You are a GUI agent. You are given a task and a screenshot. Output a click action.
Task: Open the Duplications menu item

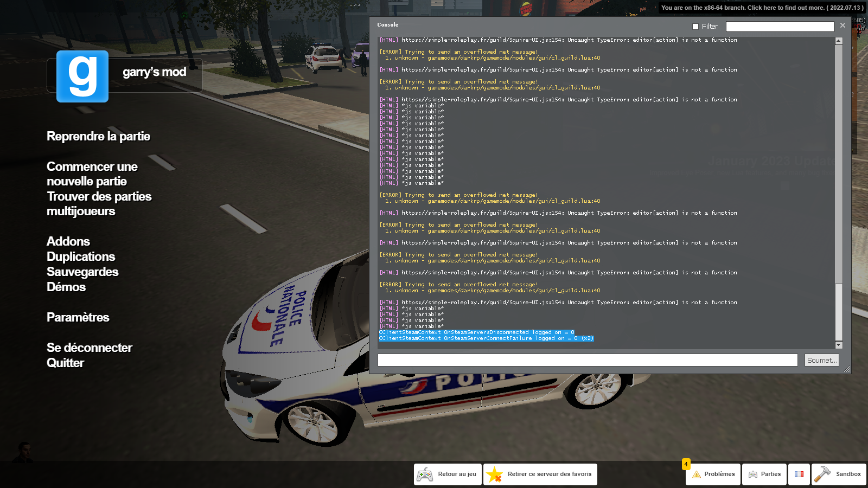pyautogui.click(x=81, y=256)
